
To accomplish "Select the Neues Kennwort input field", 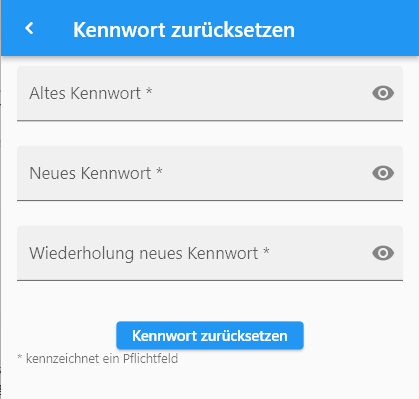I will pyautogui.click(x=210, y=173).
